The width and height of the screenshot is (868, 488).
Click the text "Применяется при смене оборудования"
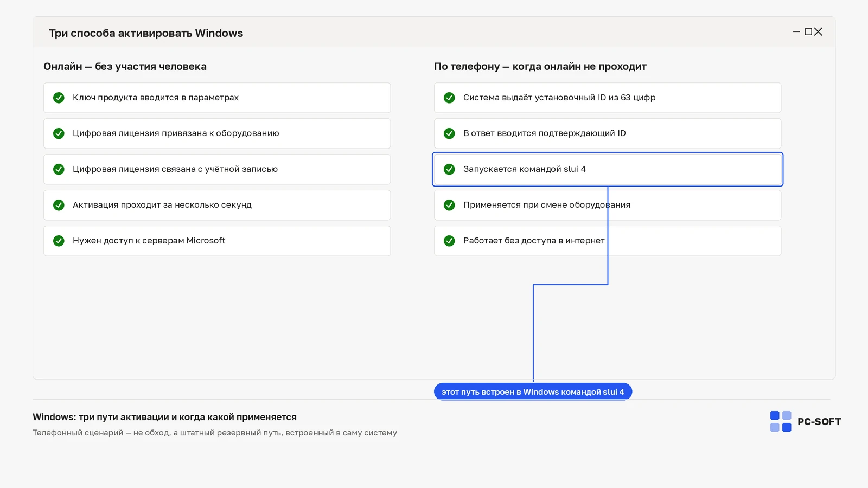[547, 205]
